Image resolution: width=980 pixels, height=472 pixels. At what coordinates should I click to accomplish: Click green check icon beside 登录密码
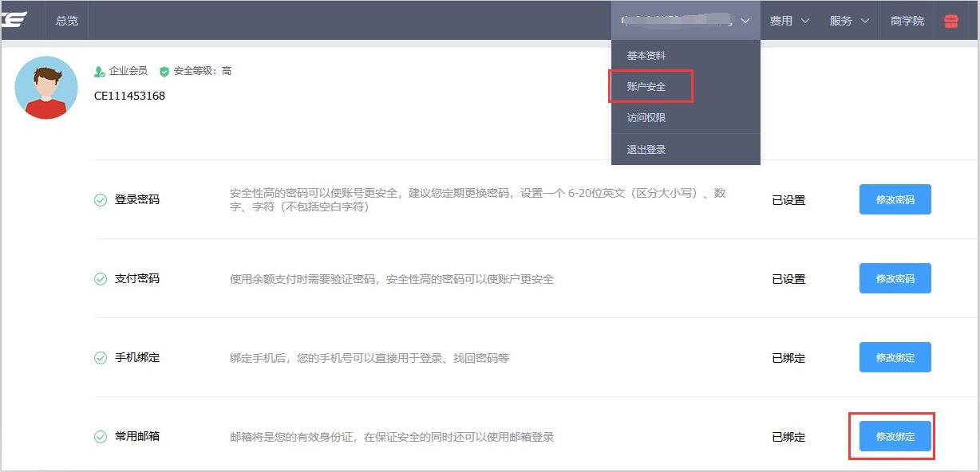101,200
